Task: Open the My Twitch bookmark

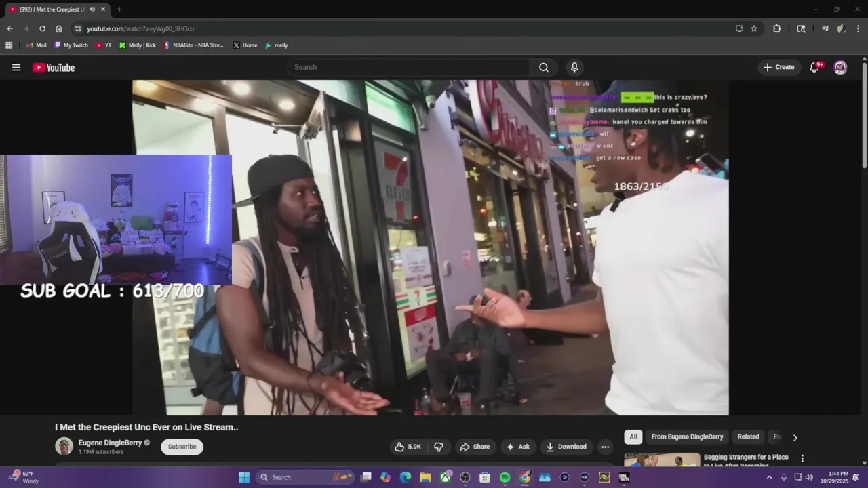Action: pos(71,45)
